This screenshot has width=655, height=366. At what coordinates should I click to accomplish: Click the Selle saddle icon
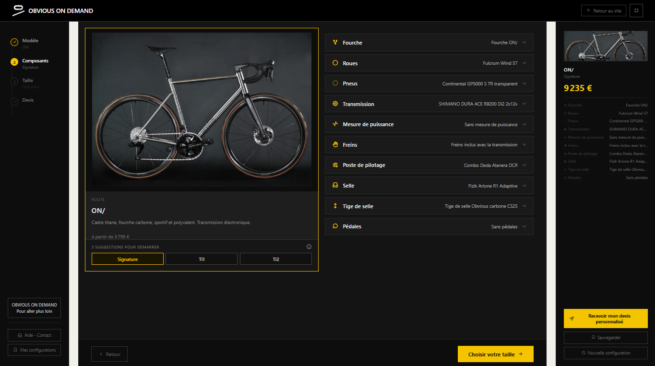pyautogui.click(x=335, y=185)
